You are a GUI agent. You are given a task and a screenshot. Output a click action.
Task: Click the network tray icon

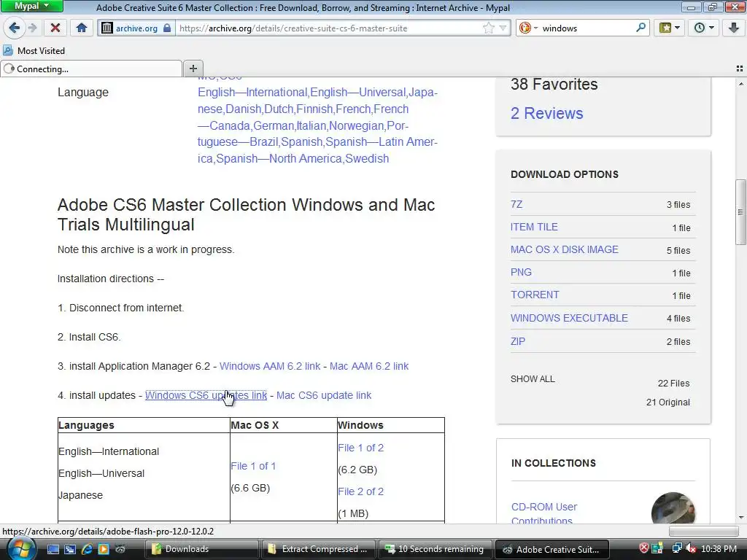tap(676, 548)
